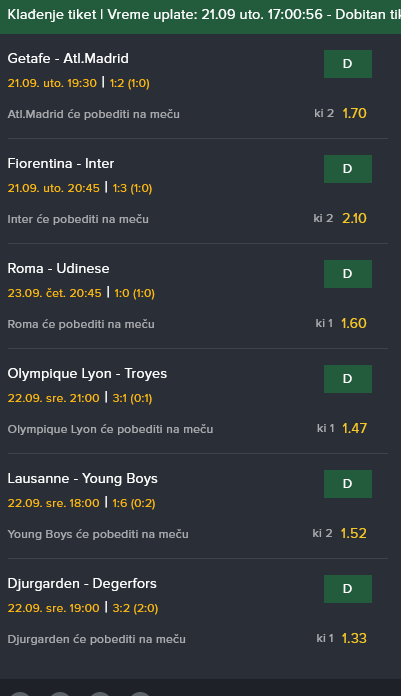The width and height of the screenshot is (401, 696).
Task: Select the D status badge for Lausanne - Young Boys
Action: click(348, 484)
